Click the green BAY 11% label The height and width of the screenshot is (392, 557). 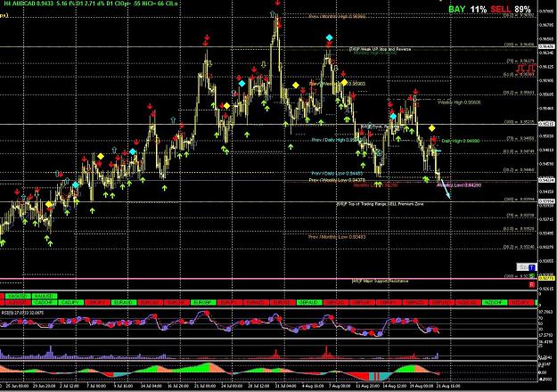[468, 10]
